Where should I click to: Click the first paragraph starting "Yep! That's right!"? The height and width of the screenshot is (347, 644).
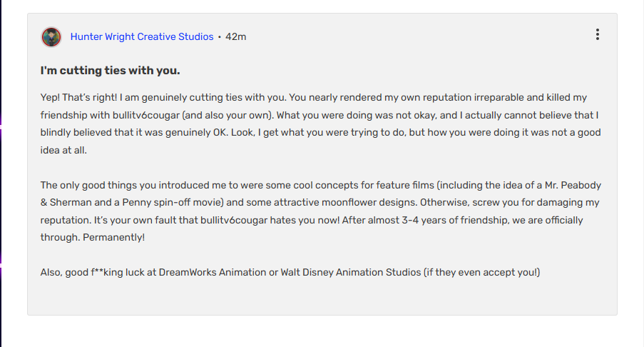click(314, 115)
